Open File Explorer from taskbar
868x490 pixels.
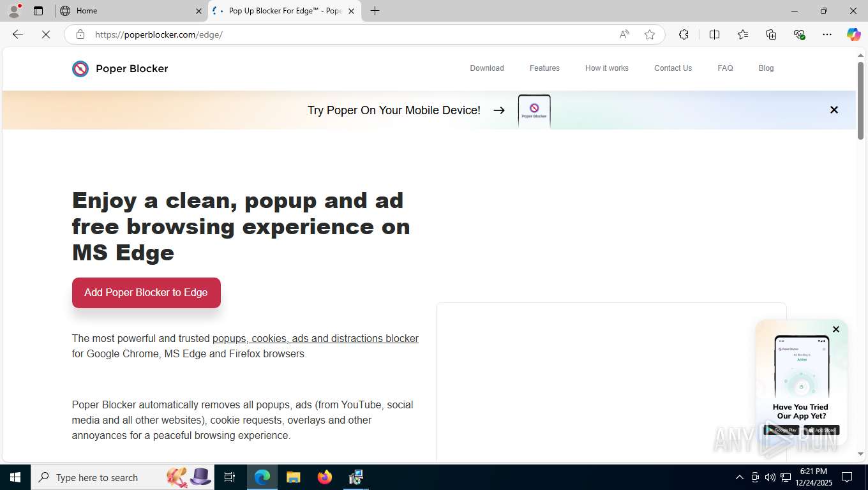coord(293,477)
